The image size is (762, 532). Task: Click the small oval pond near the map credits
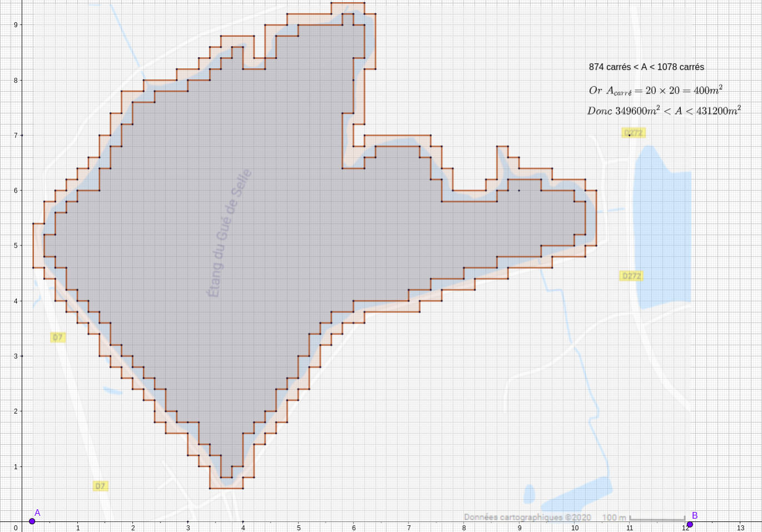tap(529, 493)
